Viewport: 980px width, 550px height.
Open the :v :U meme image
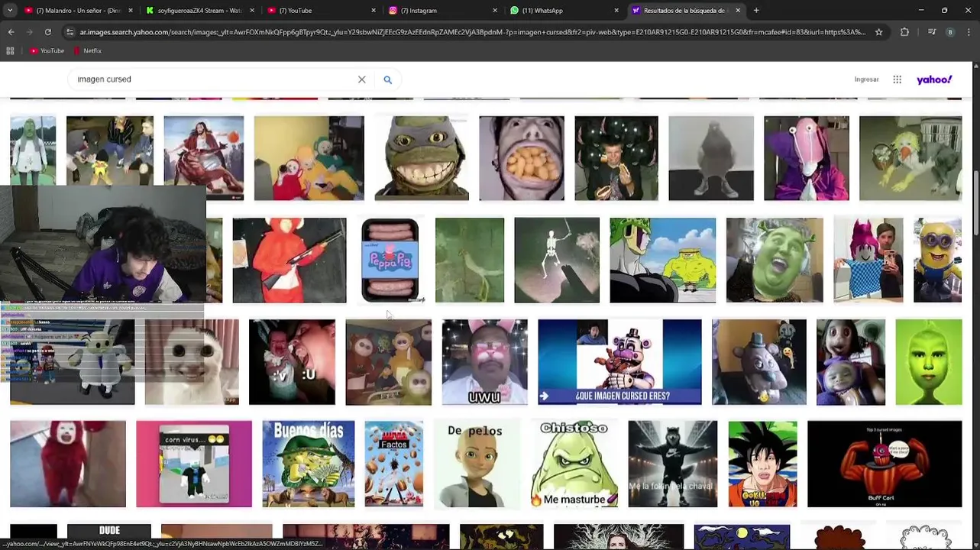[x=292, y=362]
